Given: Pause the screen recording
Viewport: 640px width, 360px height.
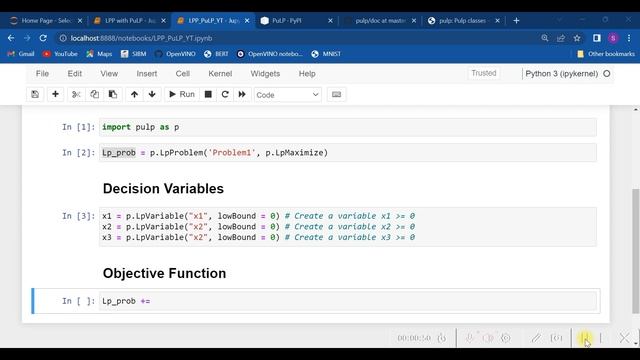Looking at the screenshot, I should tap(585, 338).
